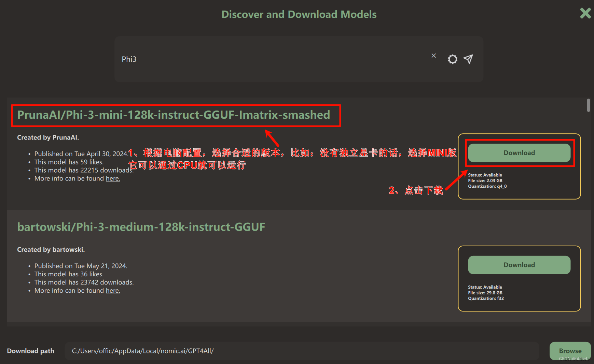Click 'Published on Tue April 30, 2024.' line
This screenshot has width=594, height=364.
point(81,154)
